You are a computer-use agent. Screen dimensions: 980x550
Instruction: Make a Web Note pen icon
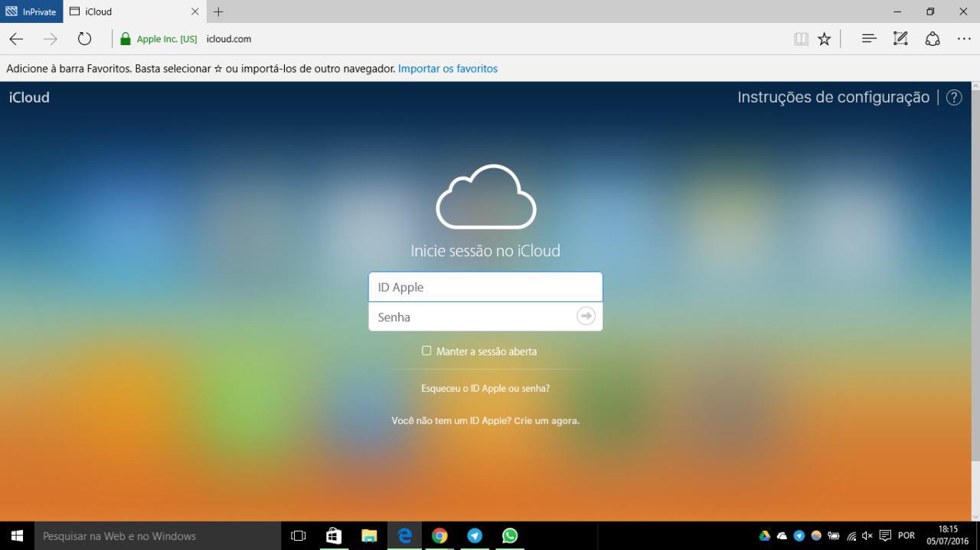[900, 38]
